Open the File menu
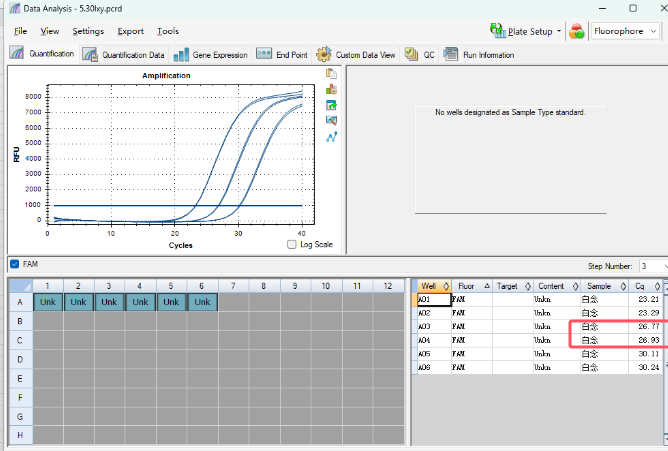Screen dimensions: 668x451 pos(20,31)
